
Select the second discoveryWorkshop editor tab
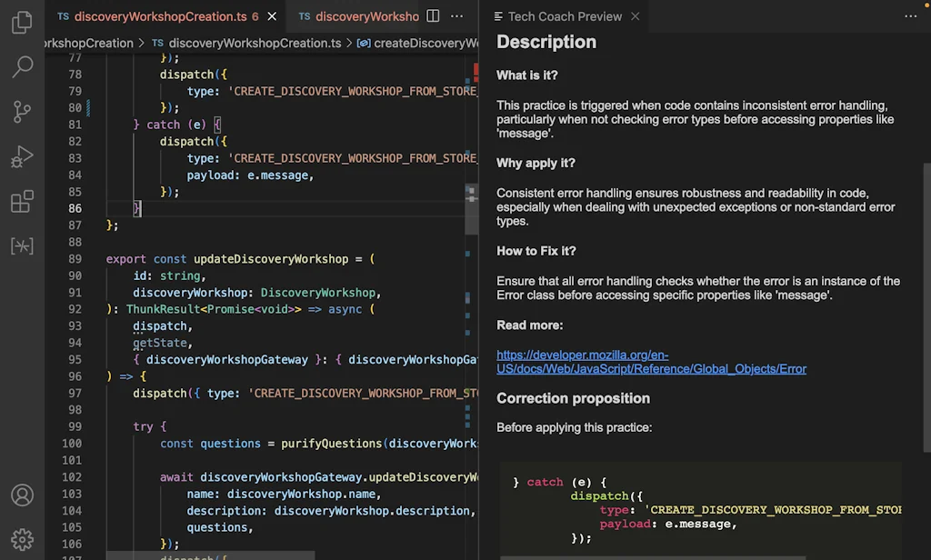[x=366, y=15]
